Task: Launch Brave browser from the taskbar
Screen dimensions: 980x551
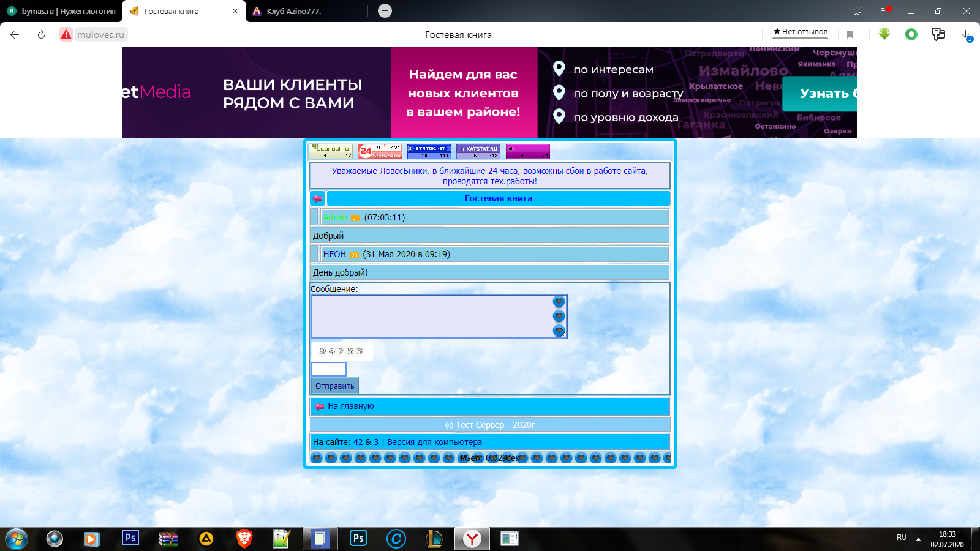Action: [244, 539]
